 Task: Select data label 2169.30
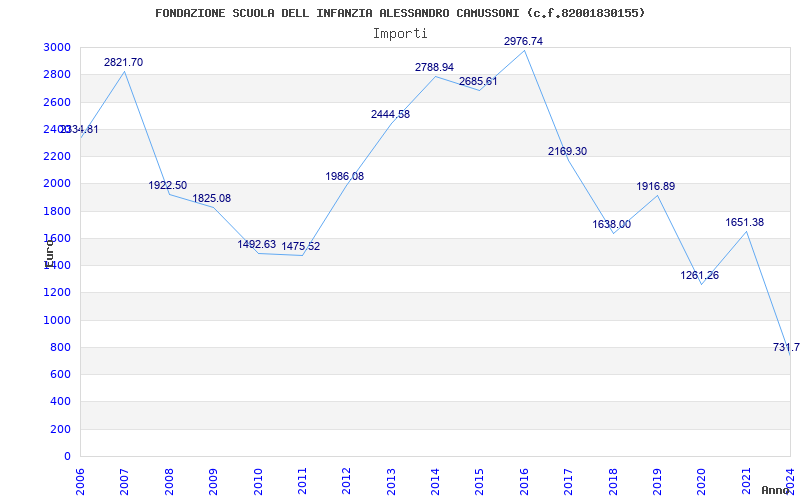[x=567, y=152]
